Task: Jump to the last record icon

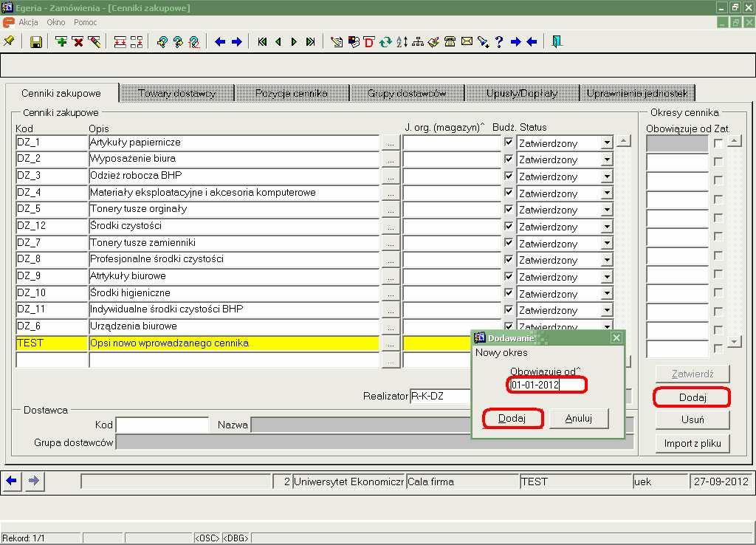Action: [311, 42]
